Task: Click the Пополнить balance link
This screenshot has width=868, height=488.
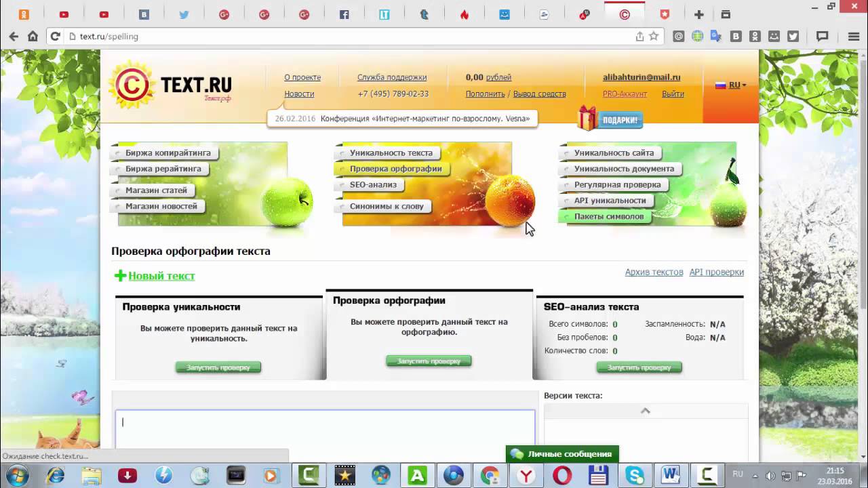Action: [x=485, y=94]
